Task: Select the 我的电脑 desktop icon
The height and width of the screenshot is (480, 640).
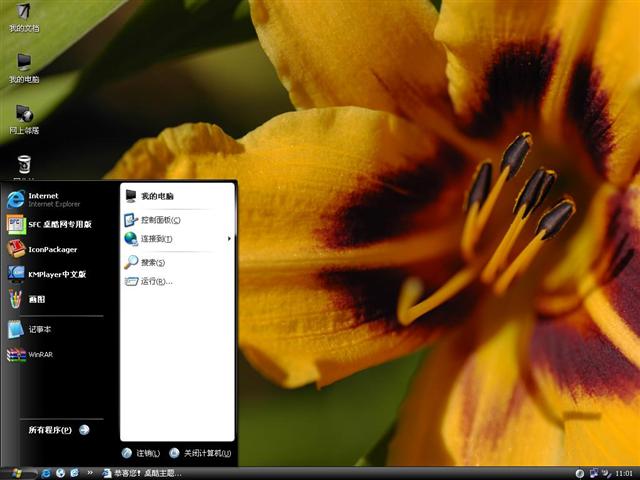Action: tap(24, 68)
